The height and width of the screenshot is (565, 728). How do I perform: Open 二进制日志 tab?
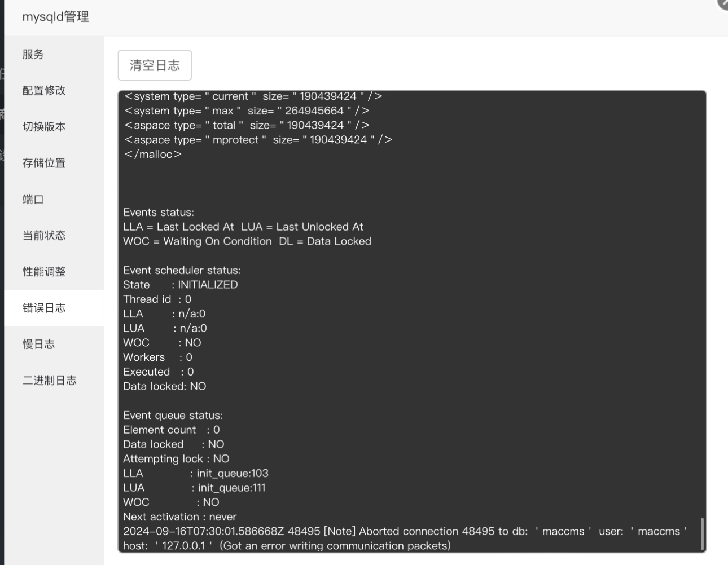54,381
